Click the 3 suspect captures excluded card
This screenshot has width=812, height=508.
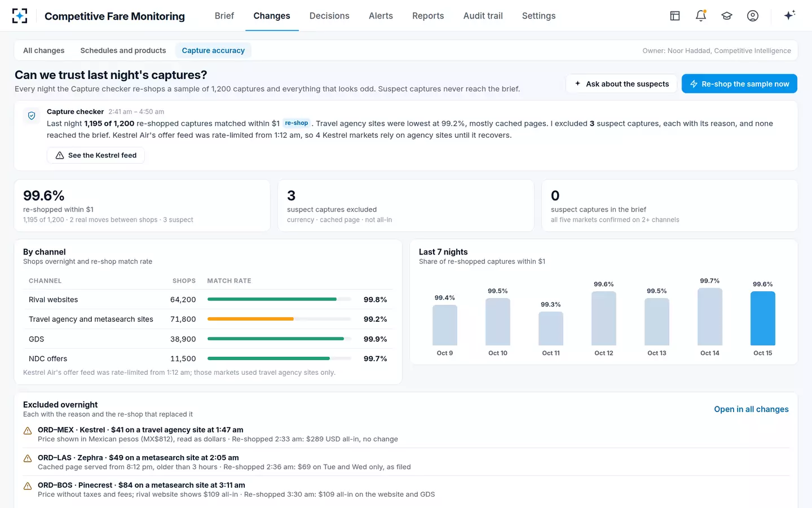pyautogui.click(x=406, y=205)
